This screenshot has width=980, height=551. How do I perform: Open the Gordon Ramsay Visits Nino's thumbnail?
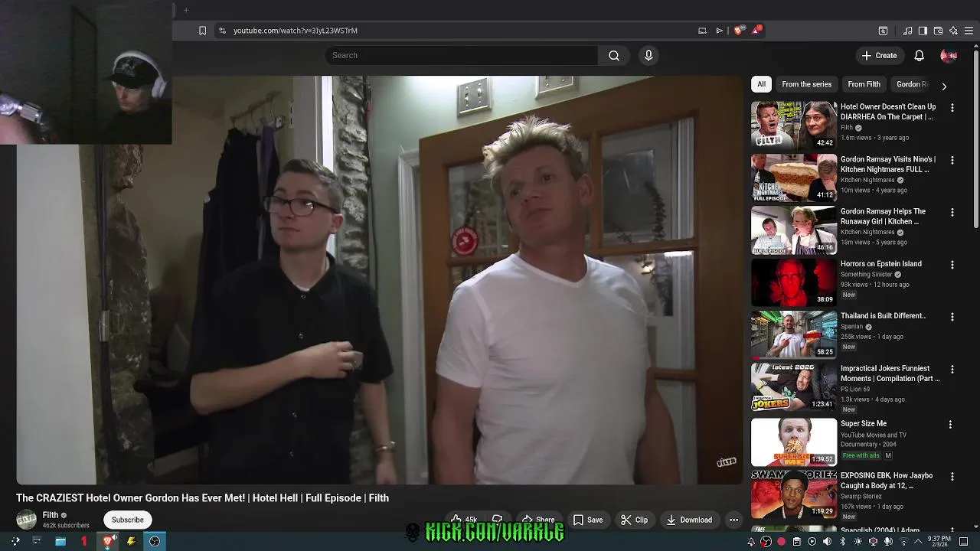point(794,177)
